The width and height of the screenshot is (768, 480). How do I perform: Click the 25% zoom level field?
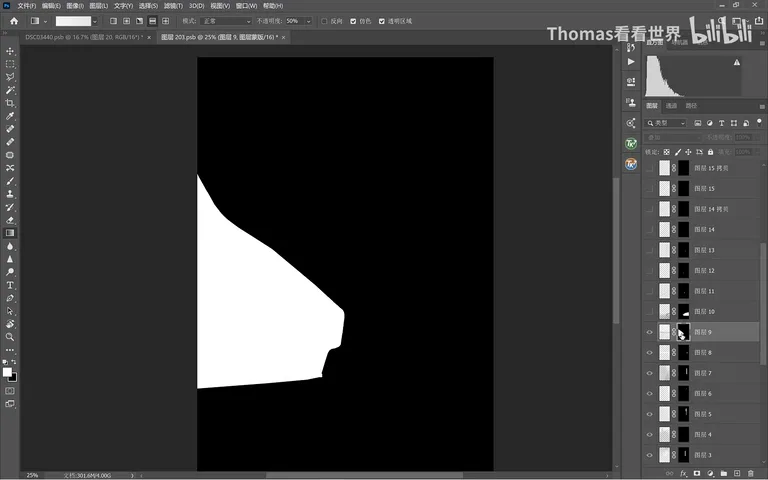[33, 475]
